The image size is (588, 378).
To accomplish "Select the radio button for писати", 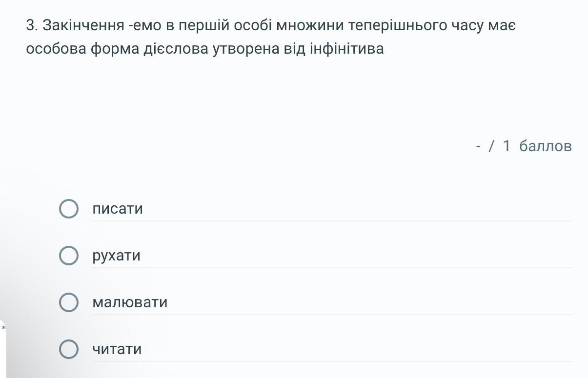I will [68, 209].
